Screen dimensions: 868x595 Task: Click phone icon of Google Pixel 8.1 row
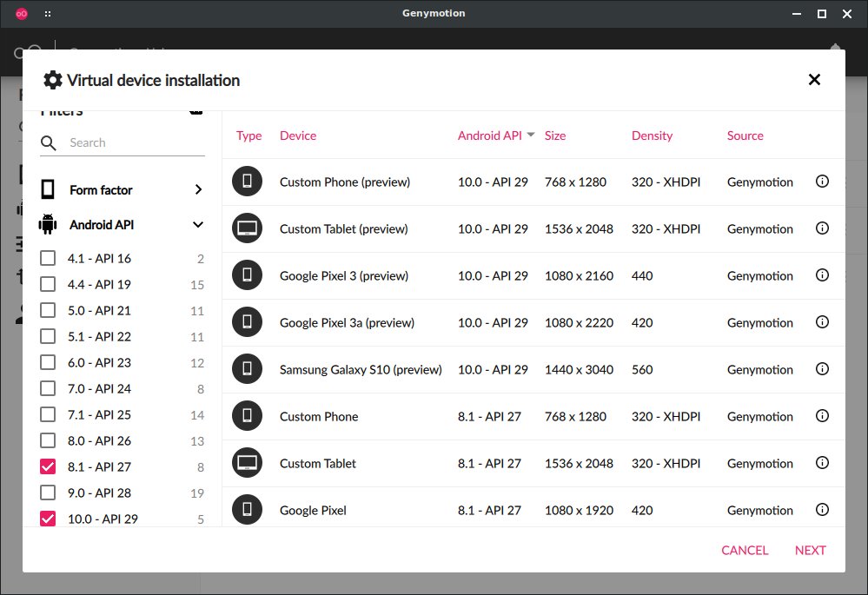(247, 510)
